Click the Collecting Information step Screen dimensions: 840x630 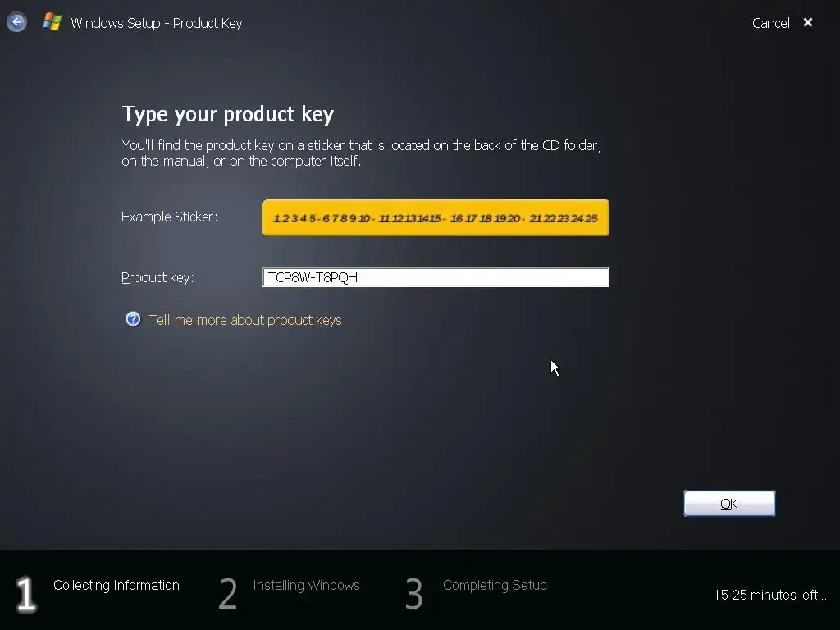click(116, 585)
